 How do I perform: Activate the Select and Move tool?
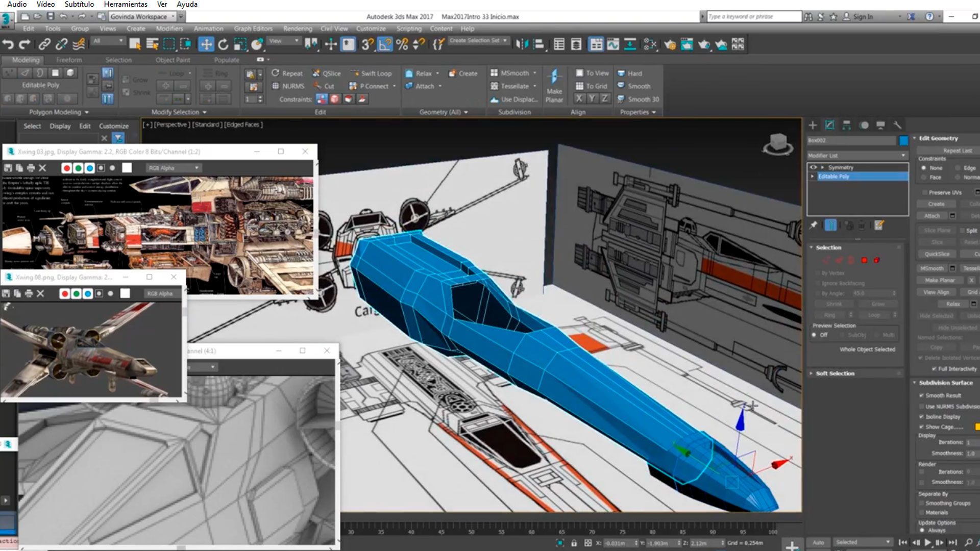tap(206, 44)
